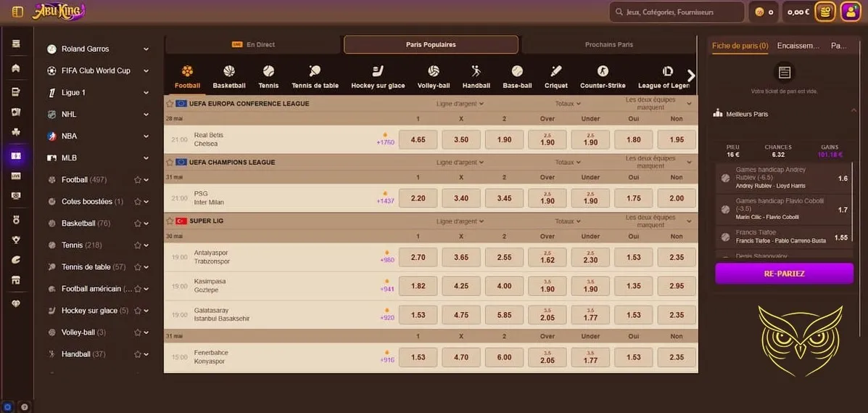Bet on Antalyaspor draw at 3.65

click(x=461, y=257)
